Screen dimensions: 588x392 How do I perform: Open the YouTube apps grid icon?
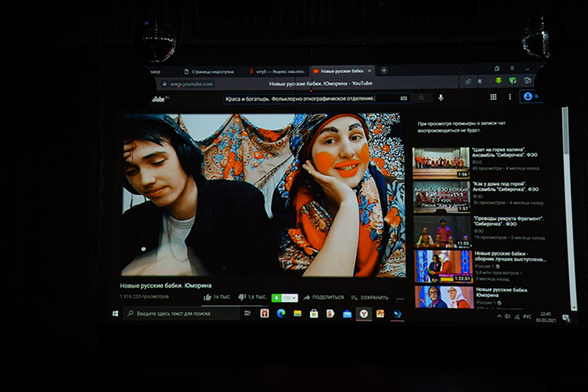tap(492, 97)
